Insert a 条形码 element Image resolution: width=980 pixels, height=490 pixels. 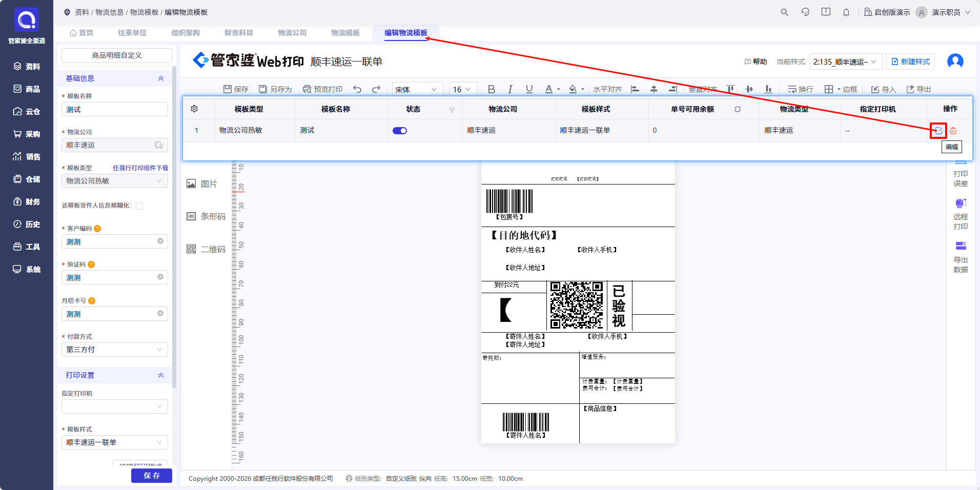206,216
